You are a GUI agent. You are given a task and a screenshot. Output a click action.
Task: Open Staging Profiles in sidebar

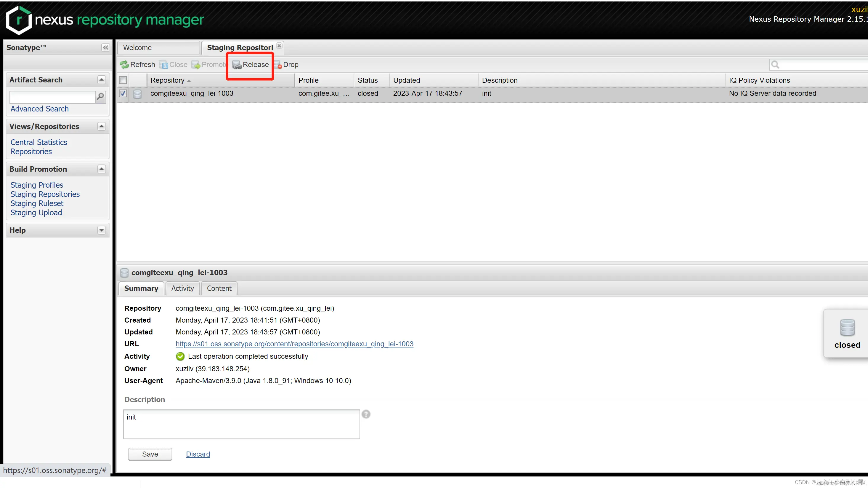[x=37, y=185]
